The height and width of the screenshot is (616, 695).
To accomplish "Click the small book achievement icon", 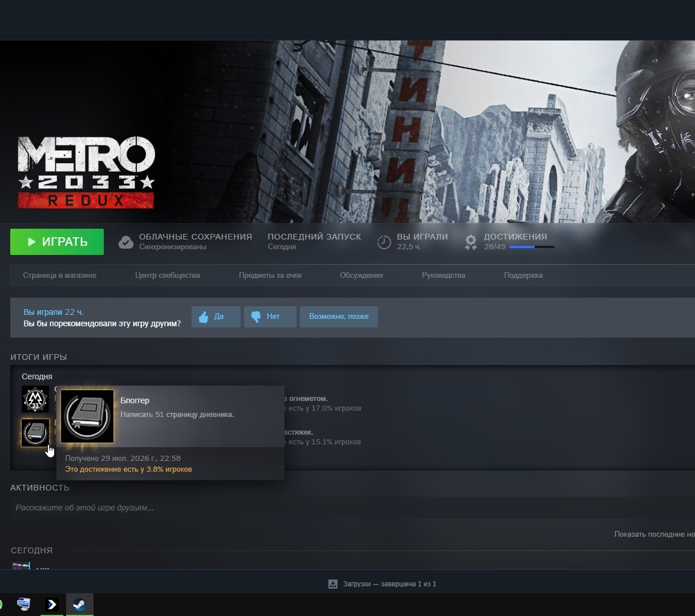I will point(35,433).
